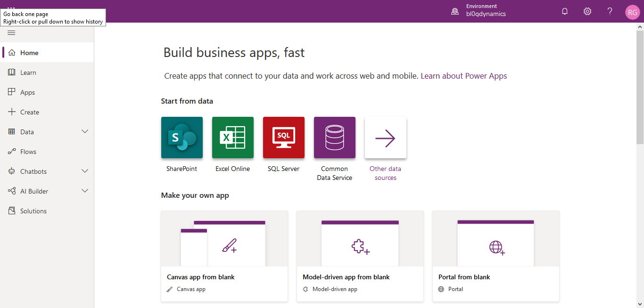
Task: Click the Data table icon
Action: [x=12, y=132]
